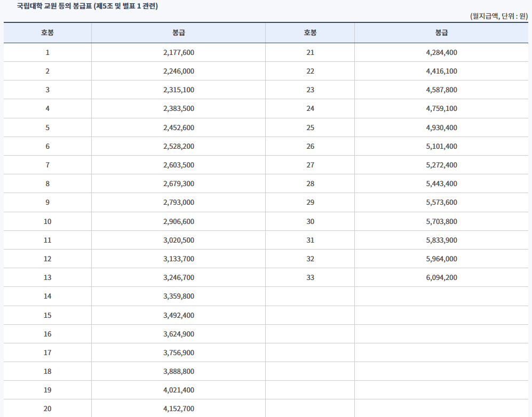The width and height of the screenshot is (532, 417).
Task: Select the second 봉급 column header
Action: [x=441, y=33]
